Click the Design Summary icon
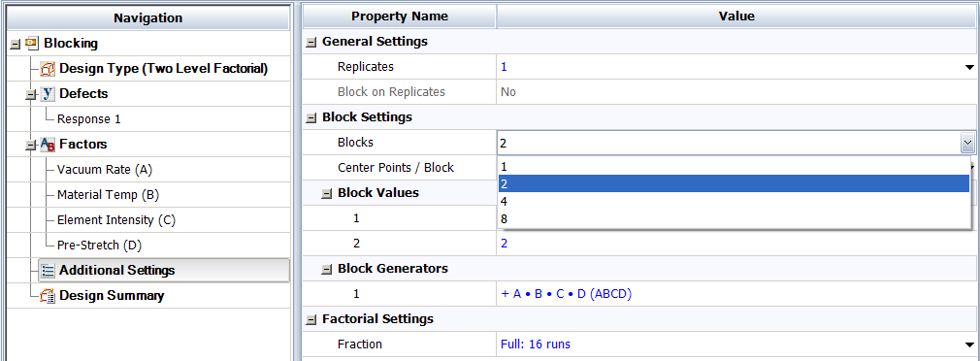 [x=48, y=296]
